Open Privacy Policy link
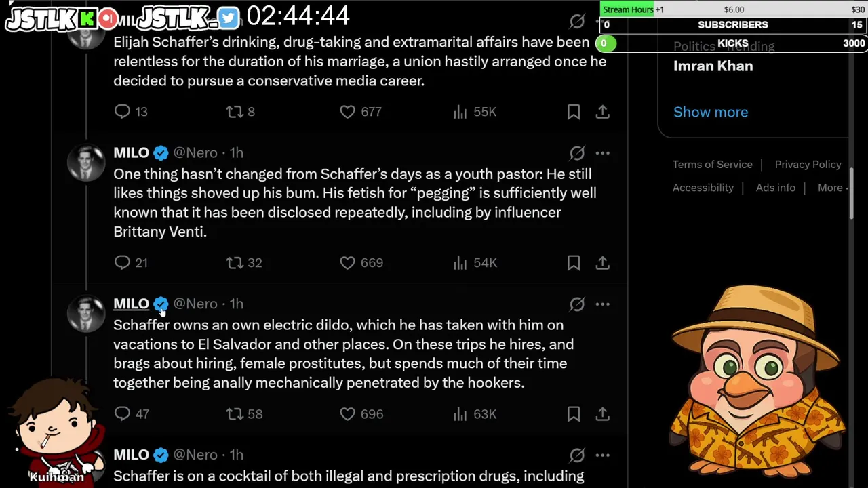This screenshot has height=488, width=868. (808, 165)
